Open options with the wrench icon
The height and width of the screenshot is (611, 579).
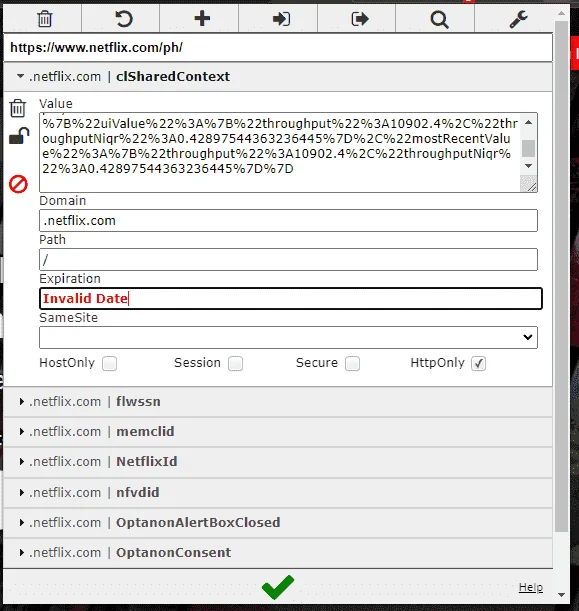(x=519, y=19)
